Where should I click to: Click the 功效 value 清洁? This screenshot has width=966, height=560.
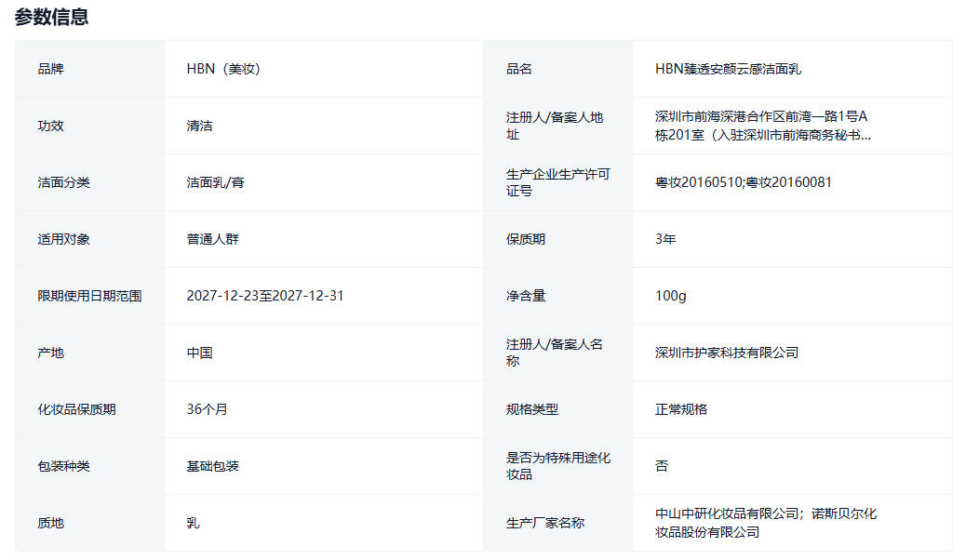coord(199,126)
